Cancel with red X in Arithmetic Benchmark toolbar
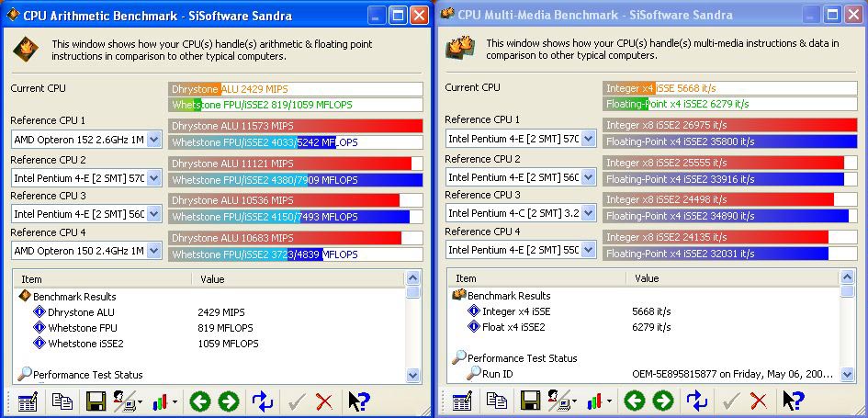Screen dimensions: 868x418 (324, 401)
